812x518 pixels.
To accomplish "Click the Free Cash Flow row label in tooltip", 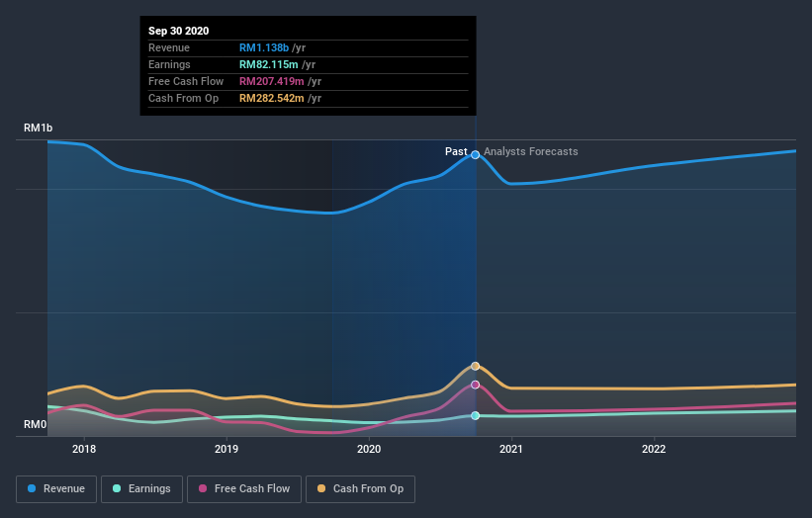I will (x=186, y=81).
